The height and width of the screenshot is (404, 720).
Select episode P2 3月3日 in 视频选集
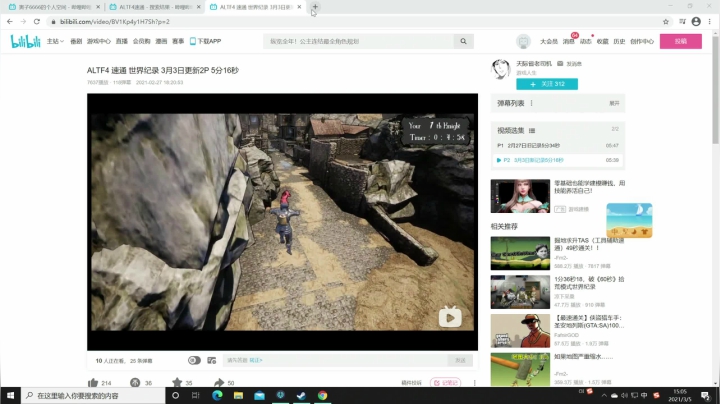[558, 160]
